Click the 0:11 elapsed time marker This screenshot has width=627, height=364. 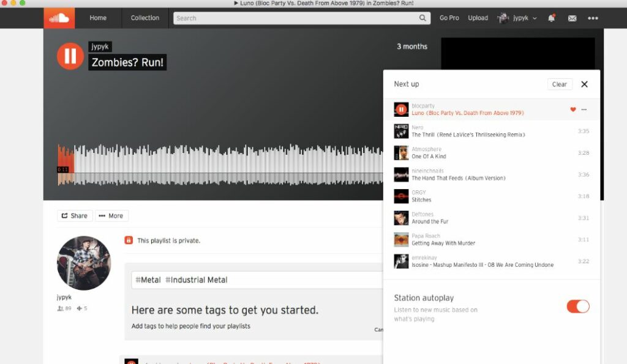pos(63,169)
